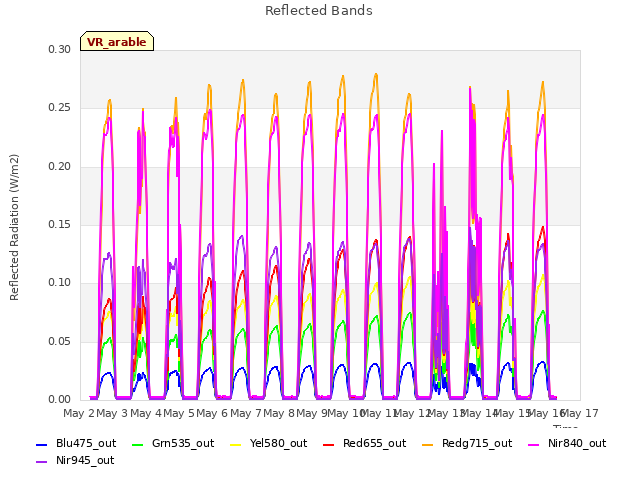Viewport: 640px width, 480px height.
Task: Click the May 4 x-axis label
Action: (x=146, y=413)
